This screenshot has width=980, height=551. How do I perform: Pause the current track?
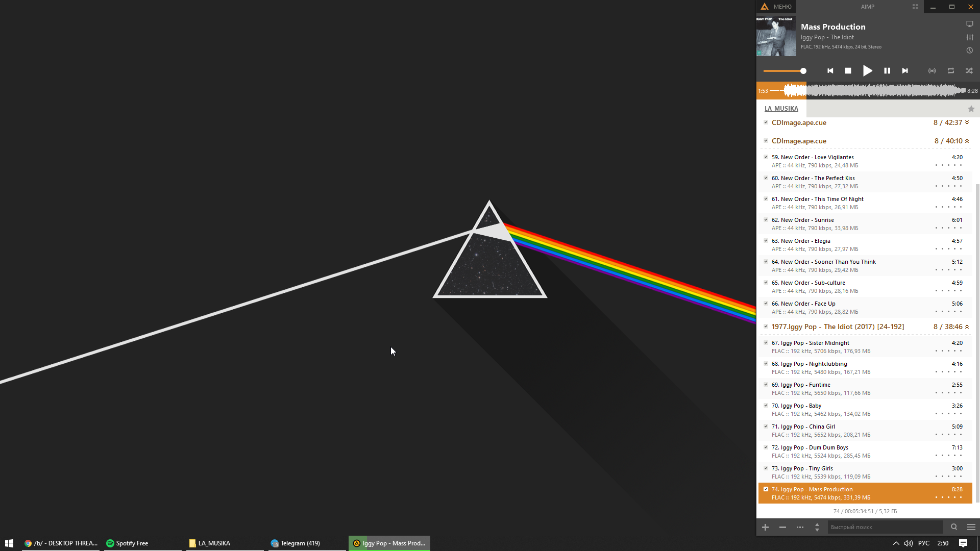pyautogui.click(x=887, y=71)
